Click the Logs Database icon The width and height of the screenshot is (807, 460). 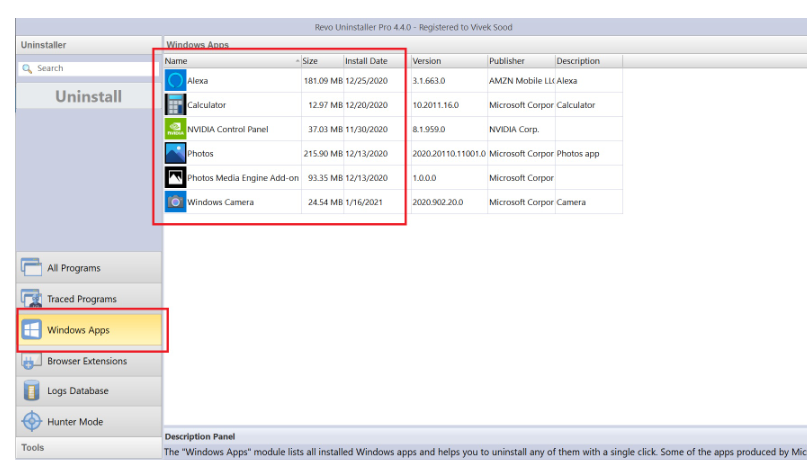(31, 391)
